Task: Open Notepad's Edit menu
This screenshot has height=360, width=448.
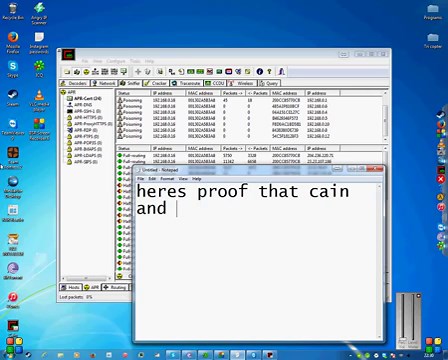Action: pyautogui.click(x=152, y=179)
